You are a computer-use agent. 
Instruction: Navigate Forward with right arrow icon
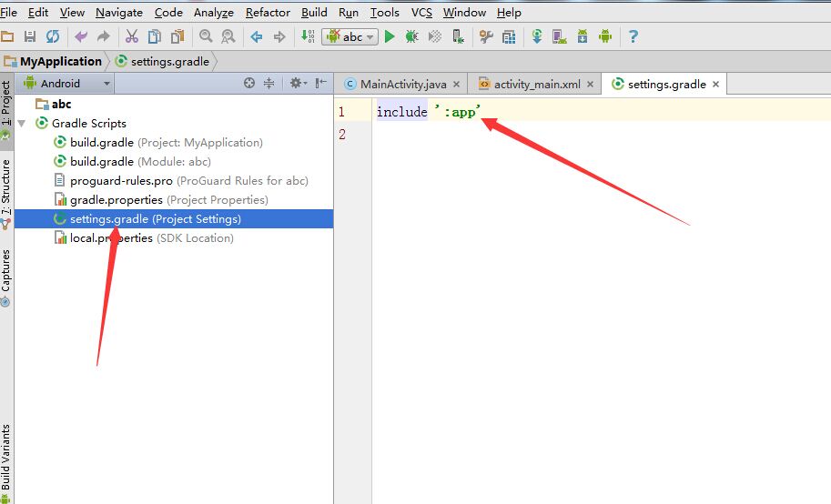[x=279, y=36]
